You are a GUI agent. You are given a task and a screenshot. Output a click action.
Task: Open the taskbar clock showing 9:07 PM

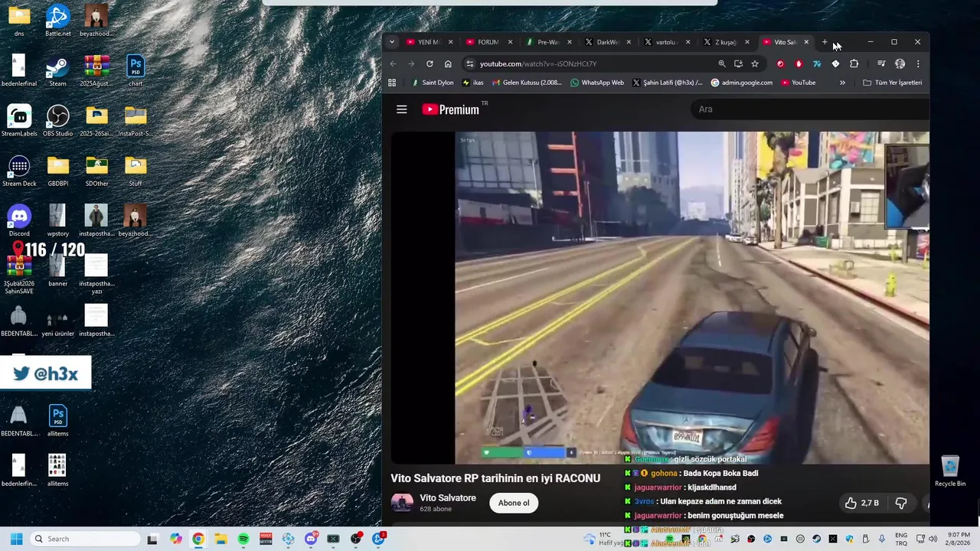point(959,539)
